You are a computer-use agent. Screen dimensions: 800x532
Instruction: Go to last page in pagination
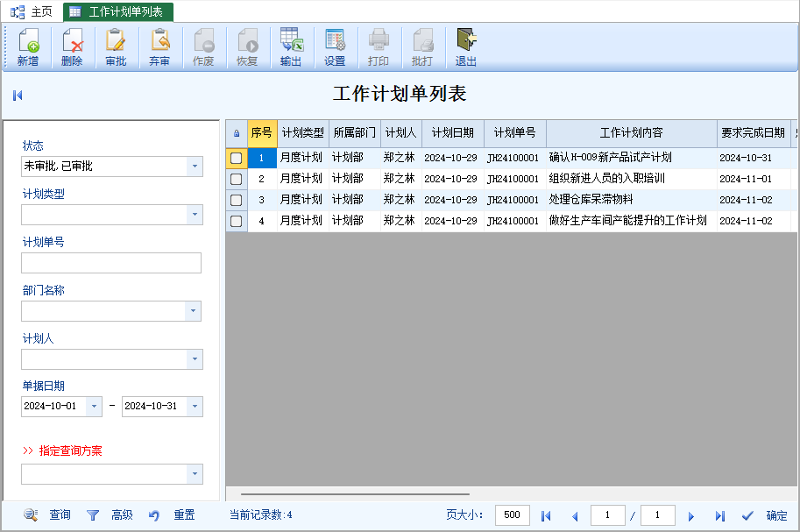click(x=720, y=515)
